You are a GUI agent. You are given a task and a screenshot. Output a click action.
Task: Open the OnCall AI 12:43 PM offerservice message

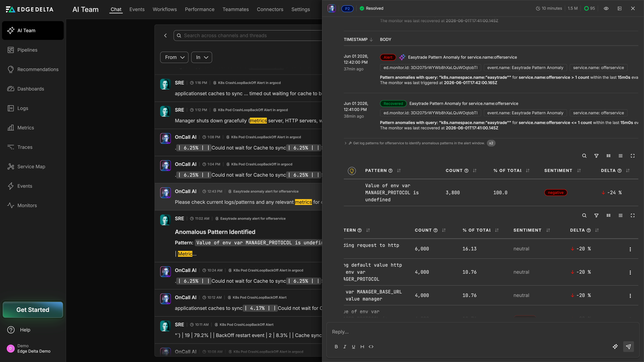pyautogui.click(x=238, y=197)
